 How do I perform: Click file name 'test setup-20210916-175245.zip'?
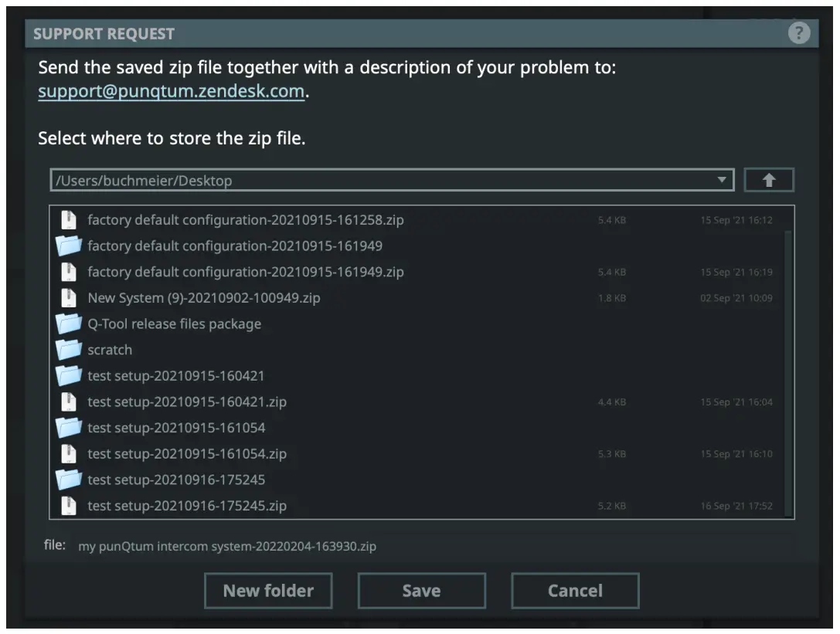187,506
